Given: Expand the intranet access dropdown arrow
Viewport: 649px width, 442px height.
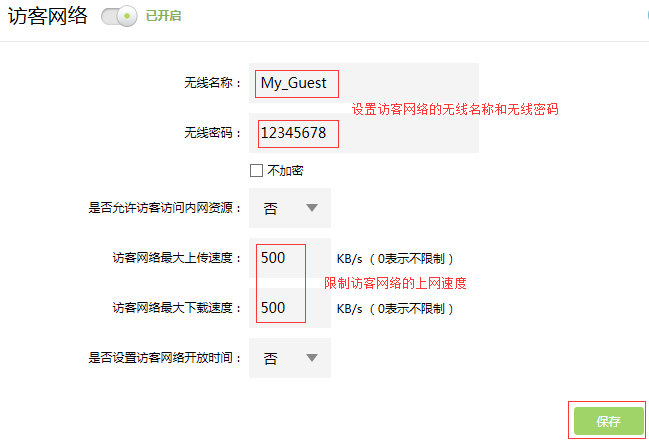Looking at the screenshot, I should [x=311, y=208].
